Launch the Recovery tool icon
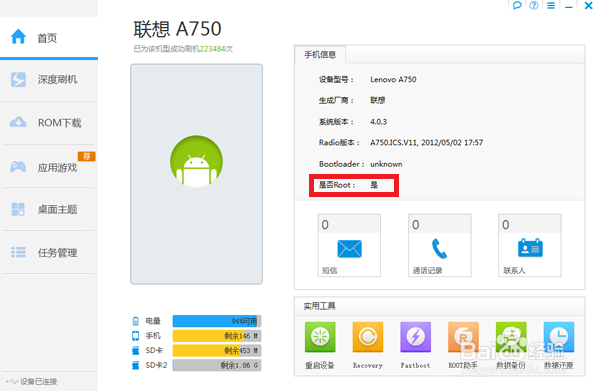Image resolution: width=600 pixels, height=391 pixels. pos(368,337)
